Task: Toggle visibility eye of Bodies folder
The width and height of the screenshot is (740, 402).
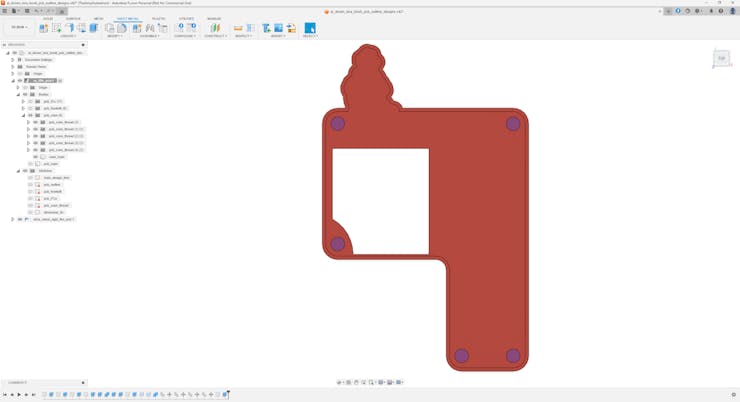Action: [x=25, y=94]
